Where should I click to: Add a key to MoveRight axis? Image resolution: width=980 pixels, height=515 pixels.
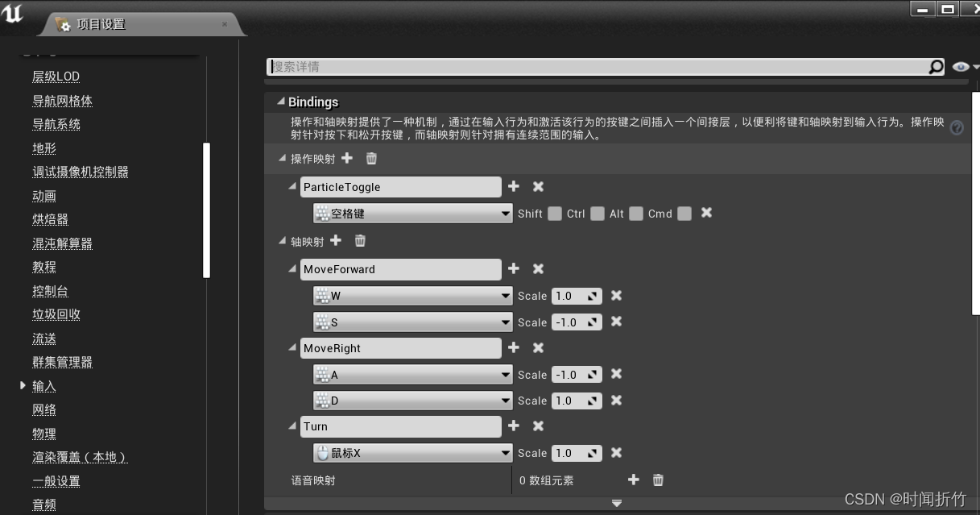click(x=514, y=348)
